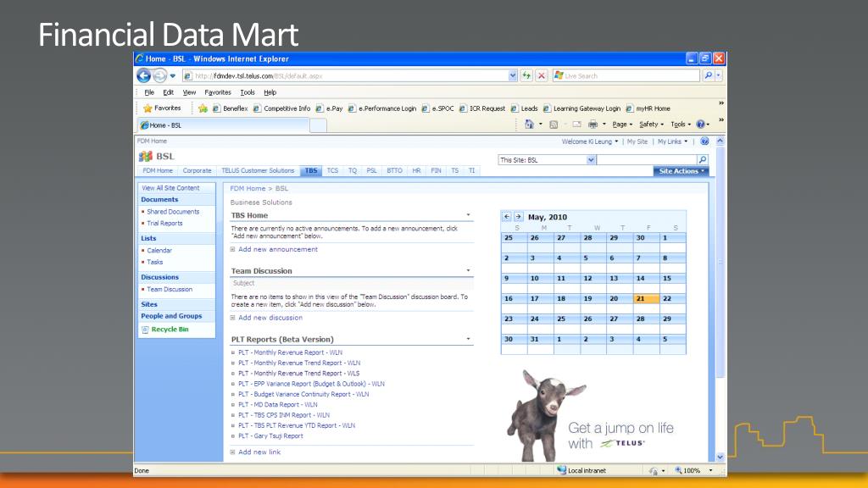Click the Live Search magnifier icon
The image size is (868, 488).
point(708,75)
